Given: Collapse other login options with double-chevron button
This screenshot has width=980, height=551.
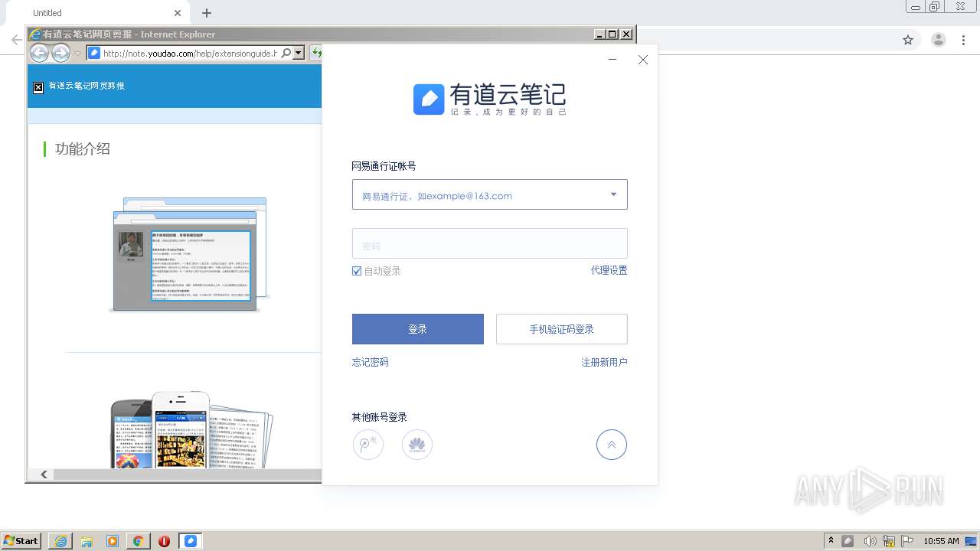Looking at the screenshot, I should [612, 445].
